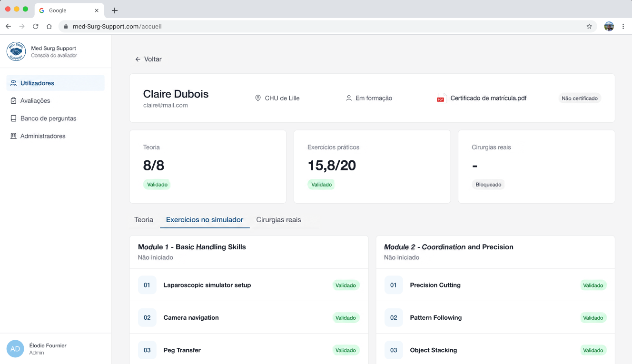This screenshot has height=364, width=632.
Task: Open the Object Stacking exercise
Action: 495,350
